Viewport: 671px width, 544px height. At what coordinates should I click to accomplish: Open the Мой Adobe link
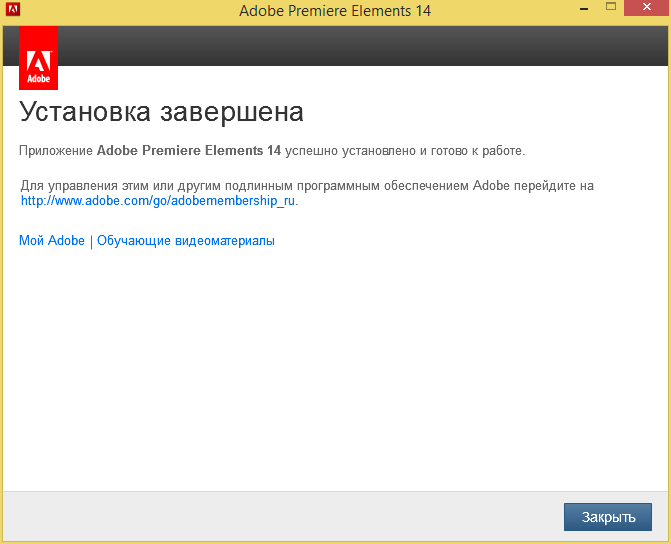(x=52, y=241)
